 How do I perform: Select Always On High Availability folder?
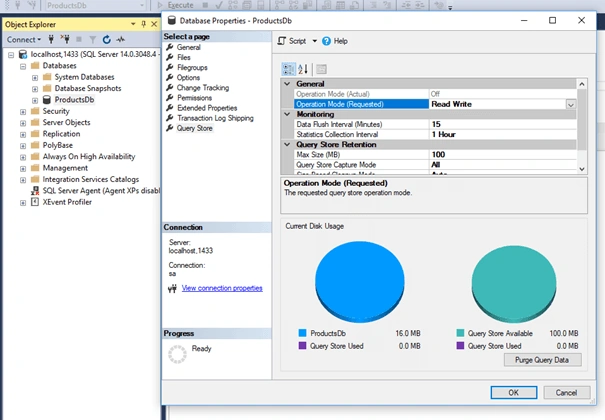click(89, 157)
